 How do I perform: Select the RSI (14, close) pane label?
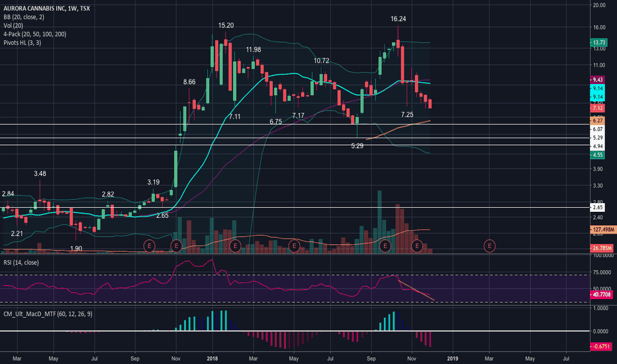click(21, 263)
